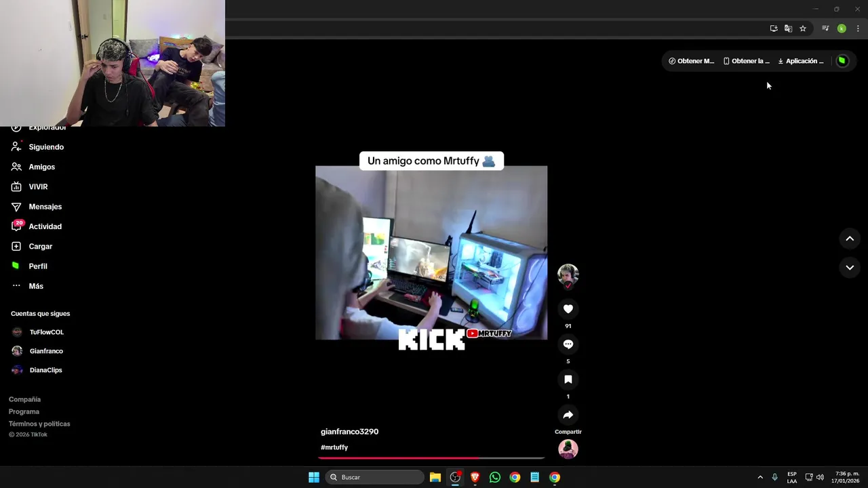Open WhatsApp from the taskbar
This screenshot has width=868, height=488.
495,477
